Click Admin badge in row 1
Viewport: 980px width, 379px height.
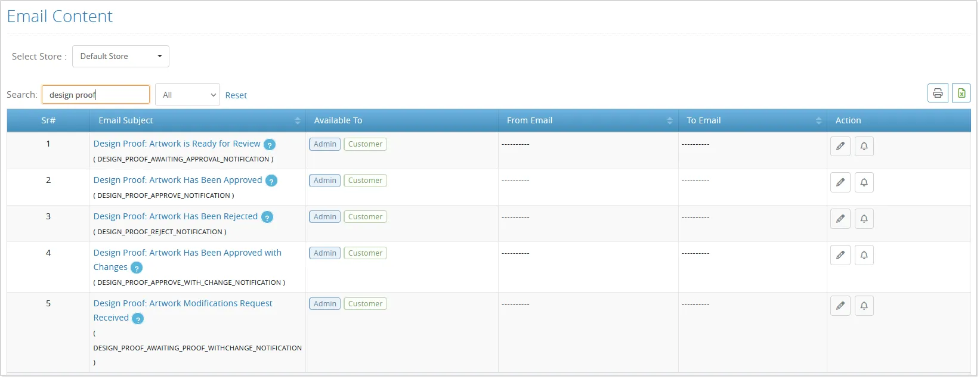point(325,144)
